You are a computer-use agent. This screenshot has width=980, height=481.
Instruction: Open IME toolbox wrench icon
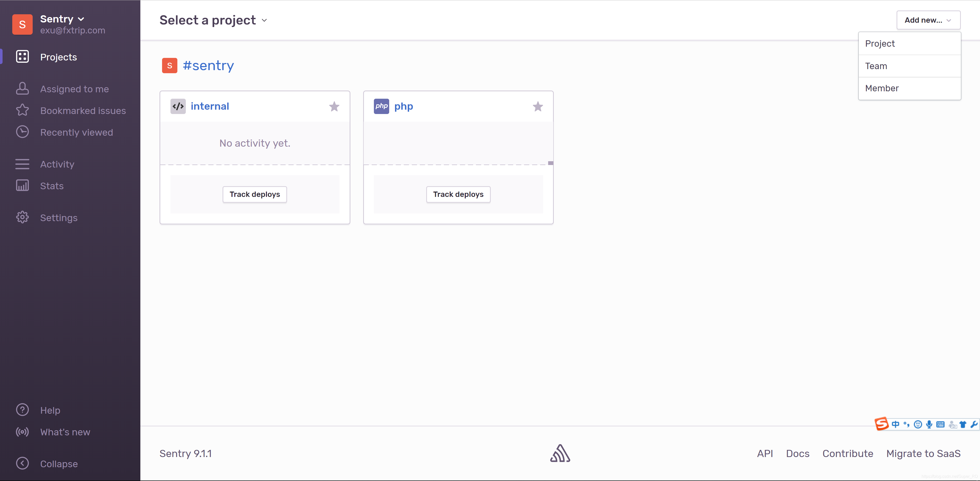click(x=974, y=424)
